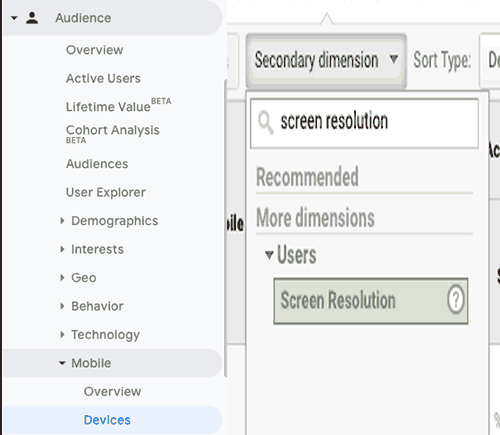Open Mobile Overview report
The image size is (500, 435).
[112, 392]
